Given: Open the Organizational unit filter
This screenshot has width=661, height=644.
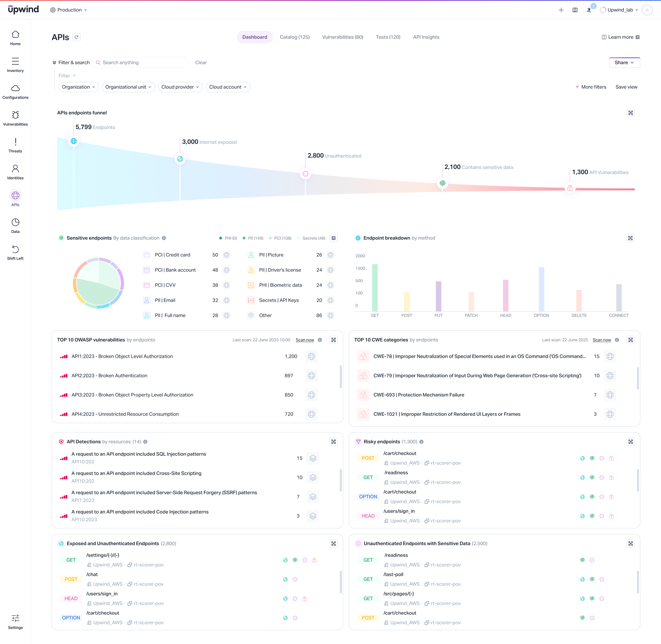Looking at the screenshot, I should click(x=128, y=87).
